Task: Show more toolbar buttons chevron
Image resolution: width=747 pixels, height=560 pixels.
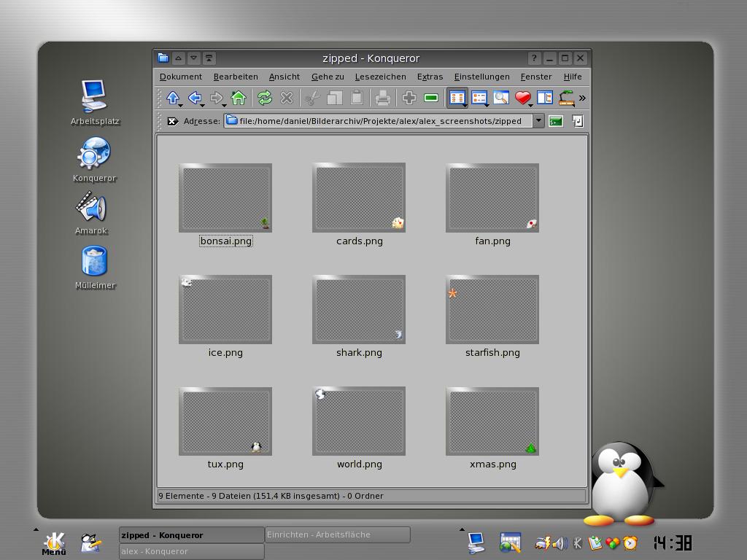Action: coord(582,98)
